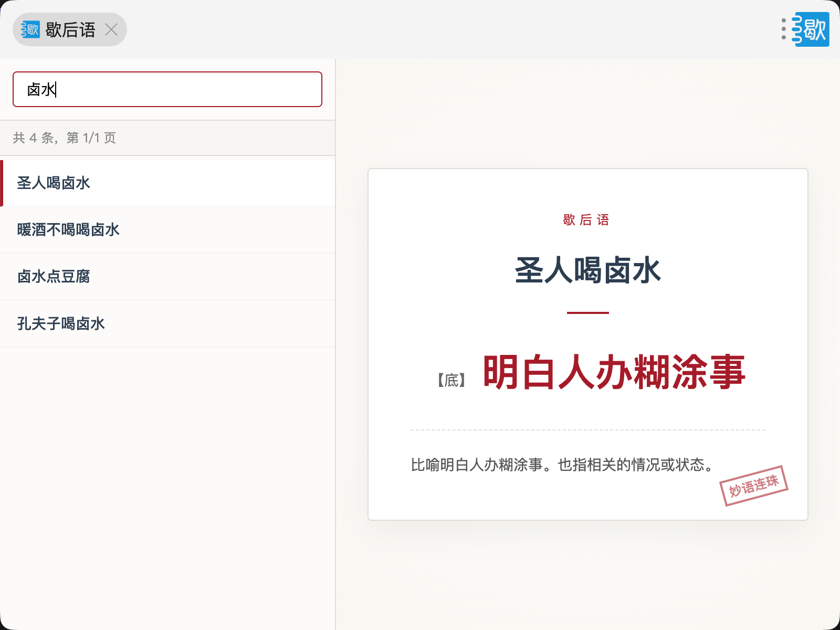Select the 歇后语 tab label
Screen dimensions: 840x630
[70, 29]
